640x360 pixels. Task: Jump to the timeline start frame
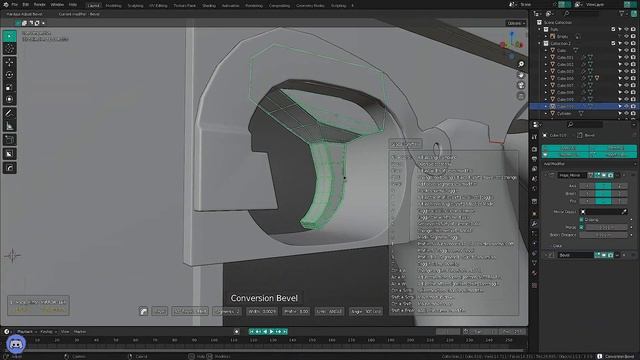(x=252, y=331)
